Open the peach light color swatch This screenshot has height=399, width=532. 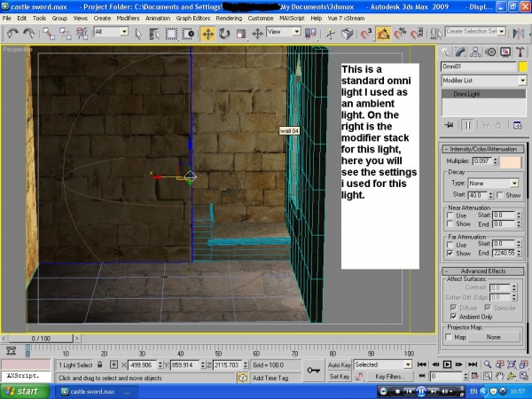tap(511, 162)
